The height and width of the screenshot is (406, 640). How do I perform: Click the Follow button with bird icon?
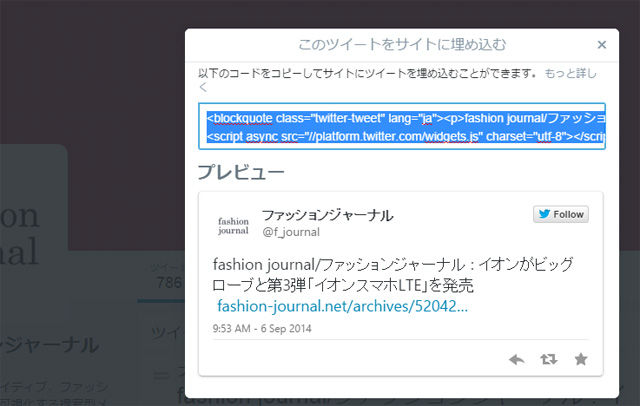(x=560, y=214)
